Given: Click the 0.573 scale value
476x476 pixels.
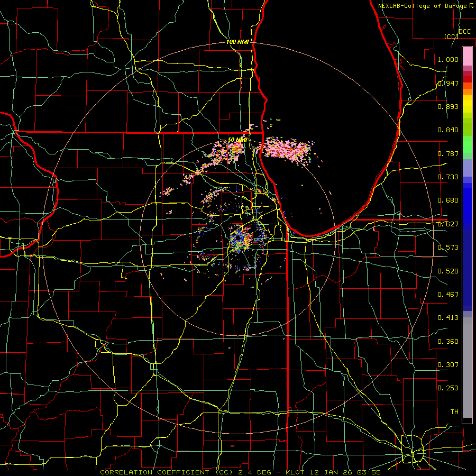Looking at the screenshot, I should tap(448, 248).
